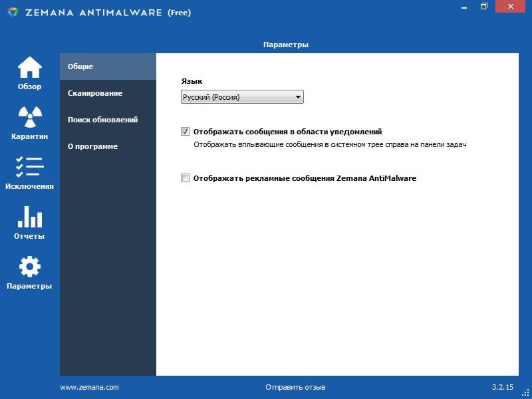This screenshot has width=532, height=399.
Task: Open the Исключения checklist icon
Action: click(30, 167)
